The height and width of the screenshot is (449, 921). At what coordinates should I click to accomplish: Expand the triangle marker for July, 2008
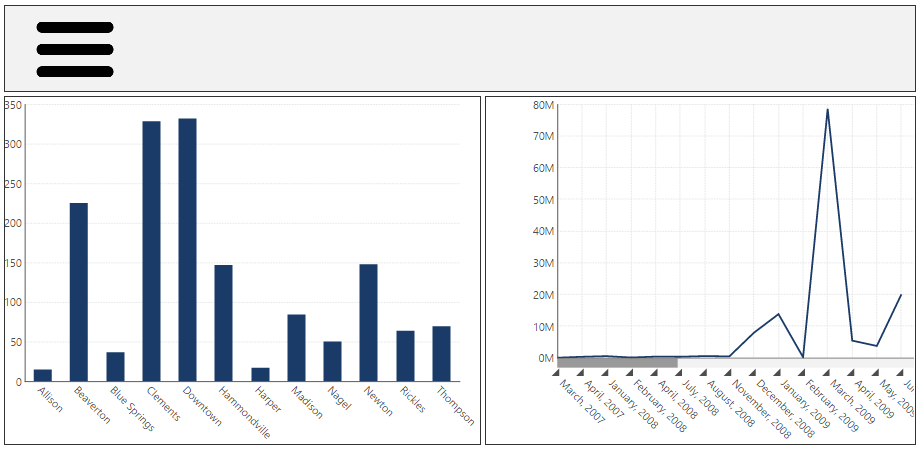680,373
